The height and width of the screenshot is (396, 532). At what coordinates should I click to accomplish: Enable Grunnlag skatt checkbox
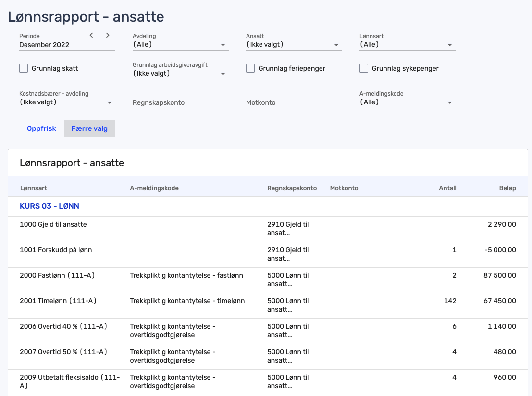tap(24, 68)
